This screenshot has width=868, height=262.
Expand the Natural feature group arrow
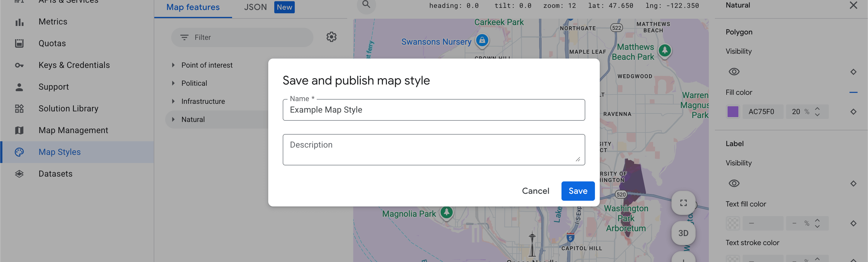(x=173, y=119)
